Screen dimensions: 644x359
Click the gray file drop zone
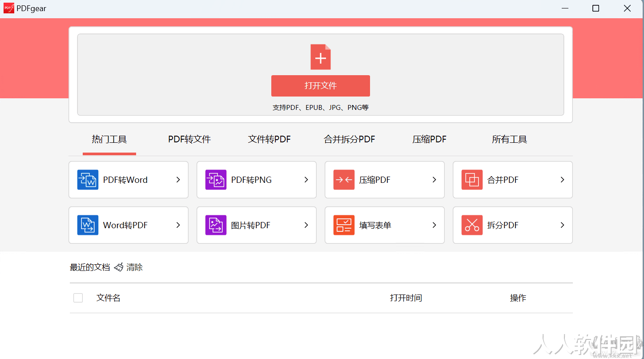coord(321,75)
